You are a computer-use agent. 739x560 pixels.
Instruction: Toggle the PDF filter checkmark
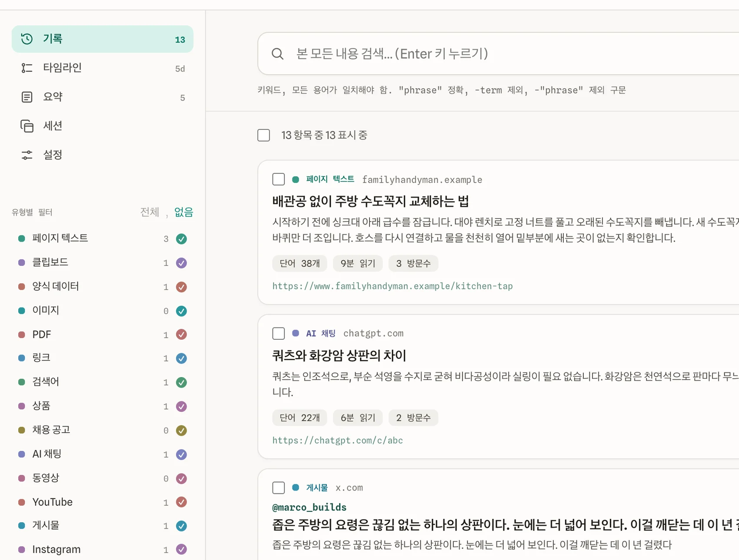(x=181, y=335)
